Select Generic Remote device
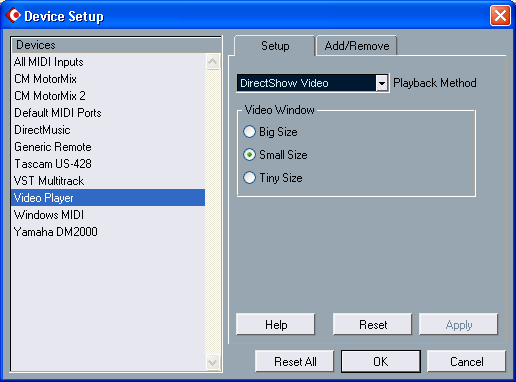The image size is (516, 382). pos(108,147)
